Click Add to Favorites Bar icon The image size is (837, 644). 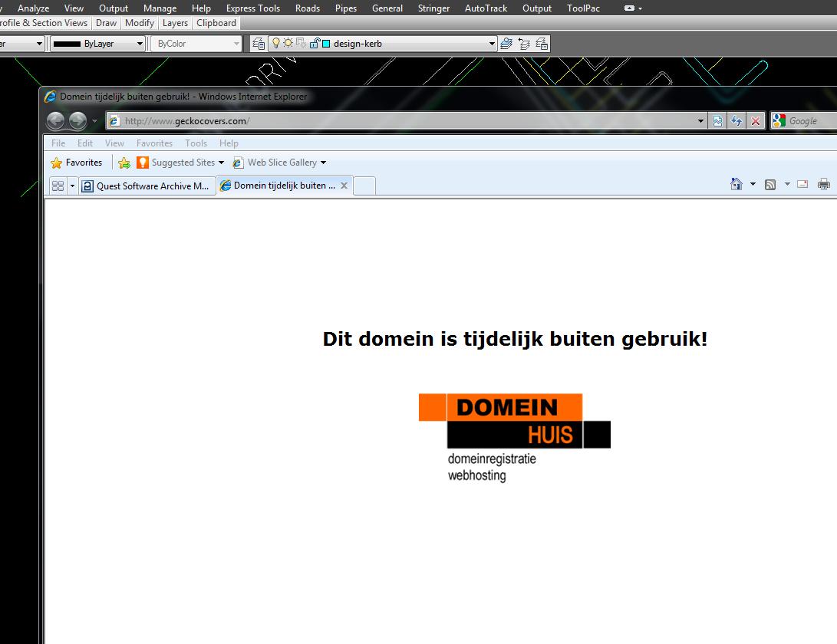124,163
